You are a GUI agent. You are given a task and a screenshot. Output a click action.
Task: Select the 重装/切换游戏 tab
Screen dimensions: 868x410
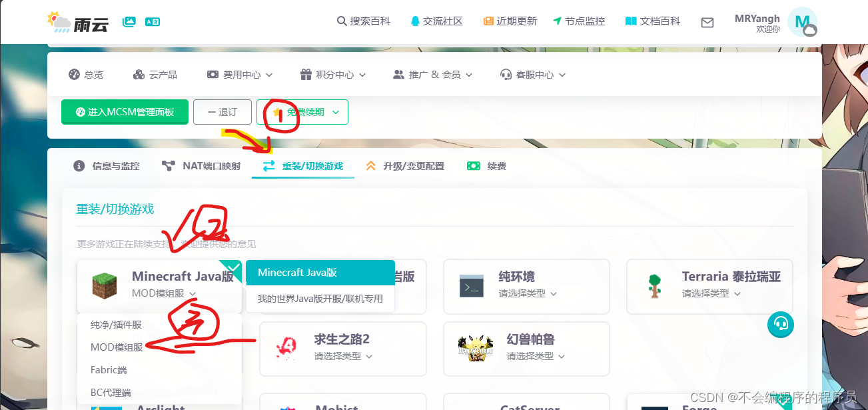pos(303,166)
